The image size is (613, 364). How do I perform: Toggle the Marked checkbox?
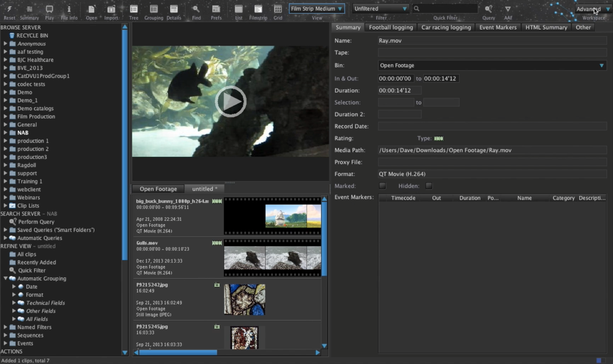coord(382,186)
